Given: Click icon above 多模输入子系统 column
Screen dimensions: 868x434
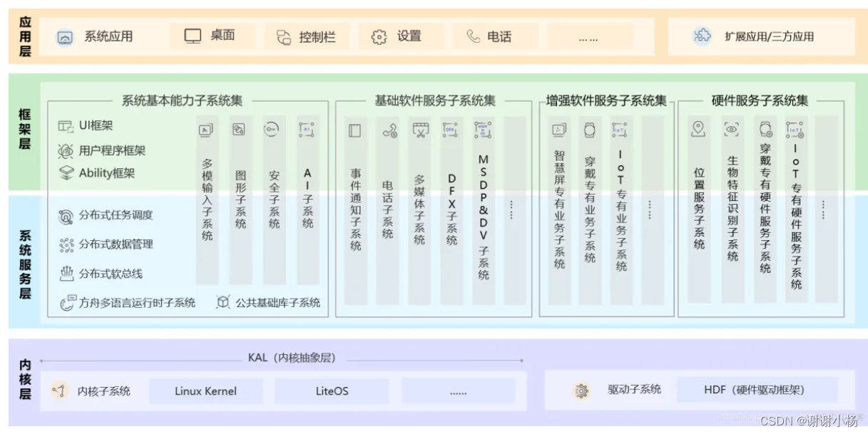Looking at the screenshot, I should pos(205,130).
